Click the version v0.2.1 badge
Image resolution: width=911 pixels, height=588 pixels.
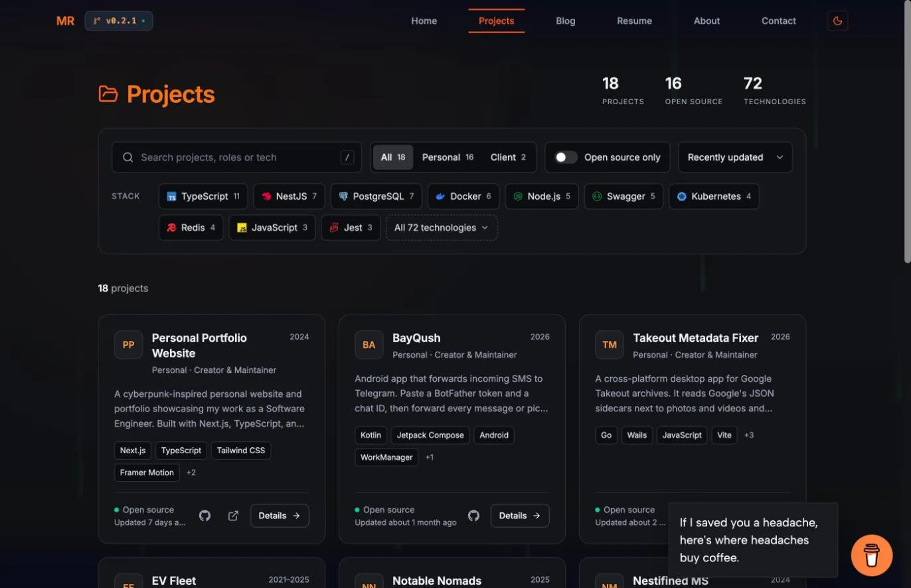tap(119, 21)
